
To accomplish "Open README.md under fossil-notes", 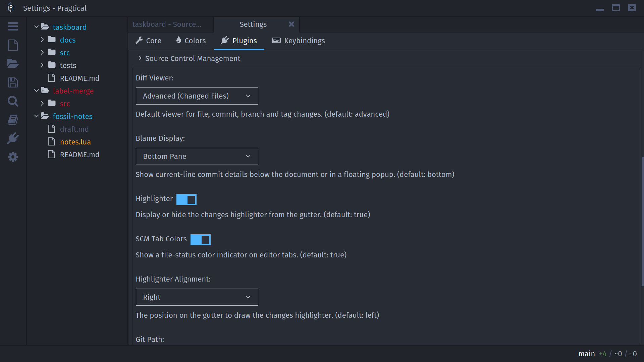I will click(x=79, y=155).
